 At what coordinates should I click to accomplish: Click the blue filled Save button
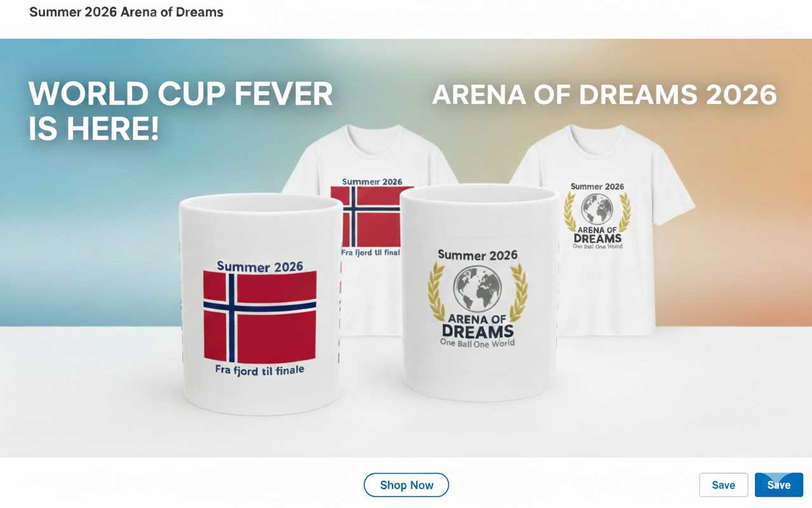point(779,485)
